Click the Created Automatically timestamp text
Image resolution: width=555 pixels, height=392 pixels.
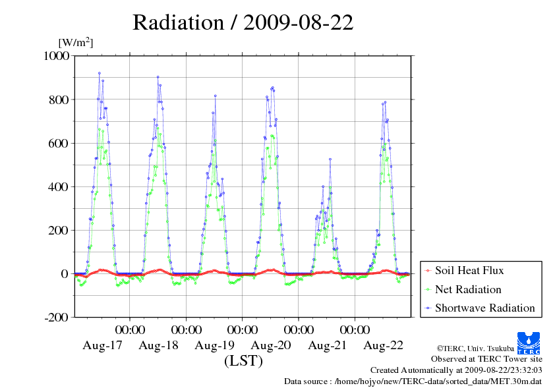click(456, 370)
